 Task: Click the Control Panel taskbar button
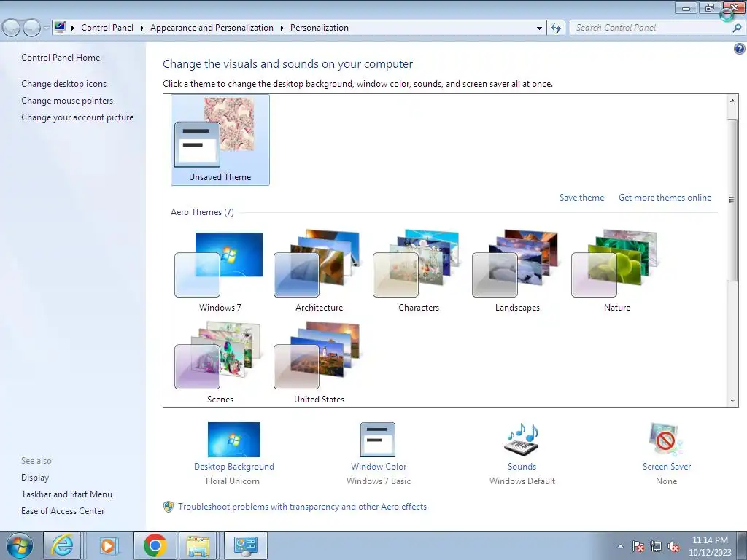[245, 545]
